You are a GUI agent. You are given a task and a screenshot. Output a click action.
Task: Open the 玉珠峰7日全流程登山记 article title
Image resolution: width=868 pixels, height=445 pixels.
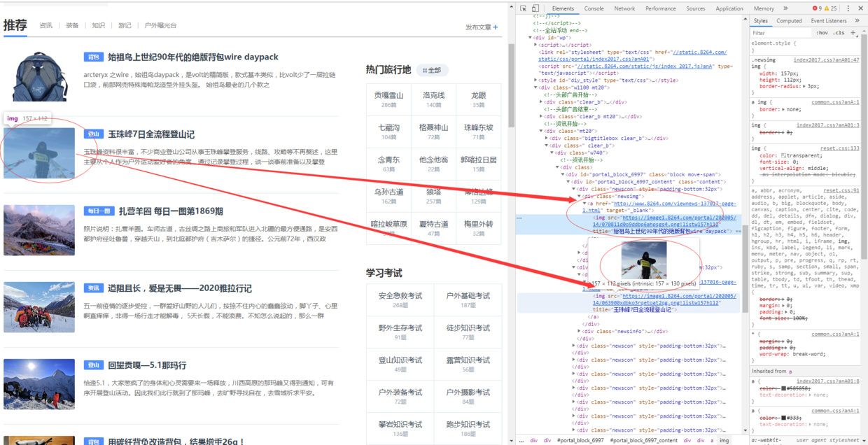(x=151, y=134)
